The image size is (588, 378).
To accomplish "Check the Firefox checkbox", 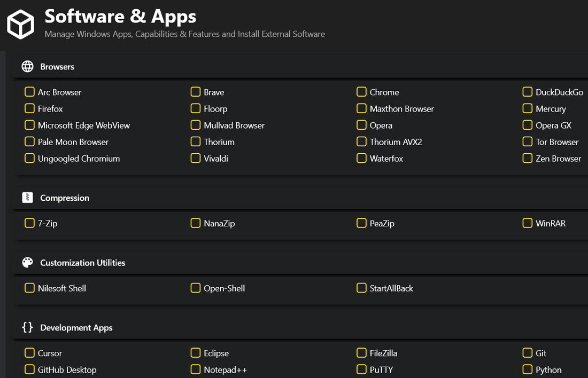I will click(x=29, y=108).
